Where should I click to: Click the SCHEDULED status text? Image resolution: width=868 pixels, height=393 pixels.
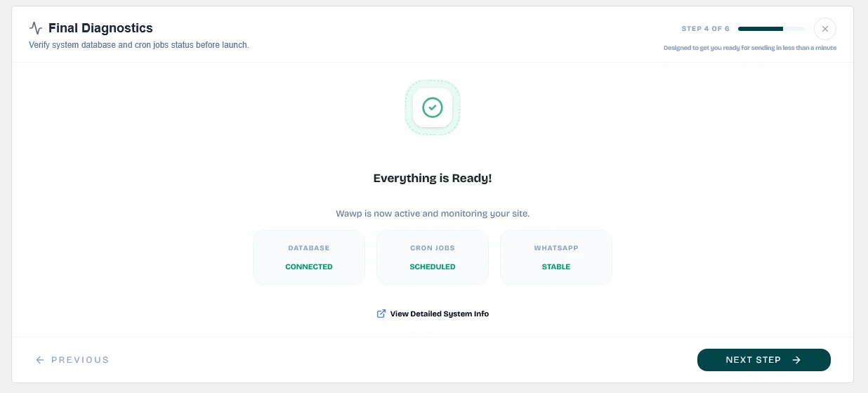433,266
